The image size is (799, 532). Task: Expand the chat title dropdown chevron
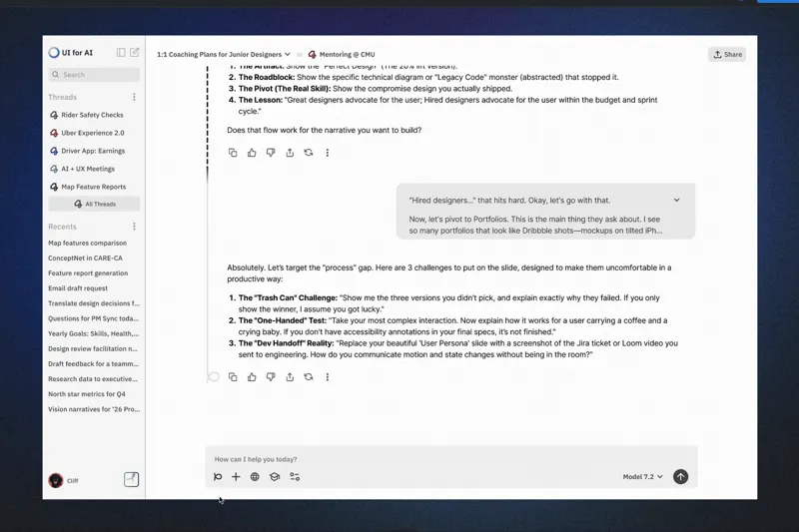[288, 54]
